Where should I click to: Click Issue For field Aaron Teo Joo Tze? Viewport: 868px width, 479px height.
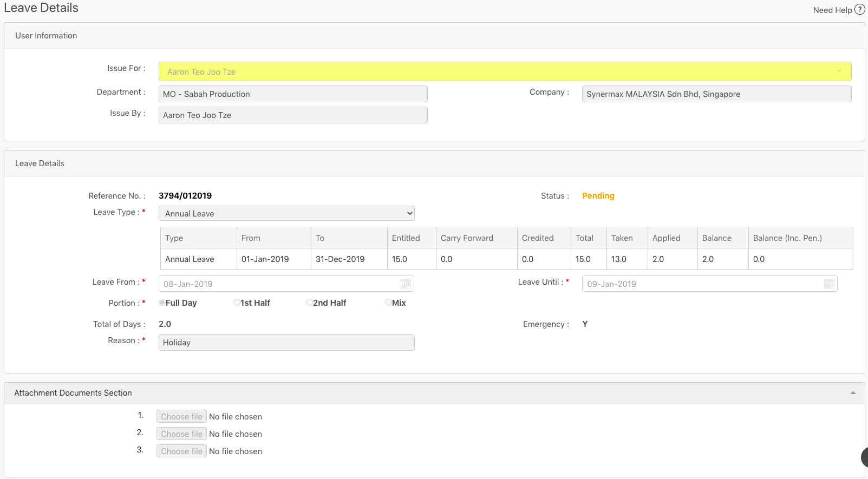(x=505, y=71)
